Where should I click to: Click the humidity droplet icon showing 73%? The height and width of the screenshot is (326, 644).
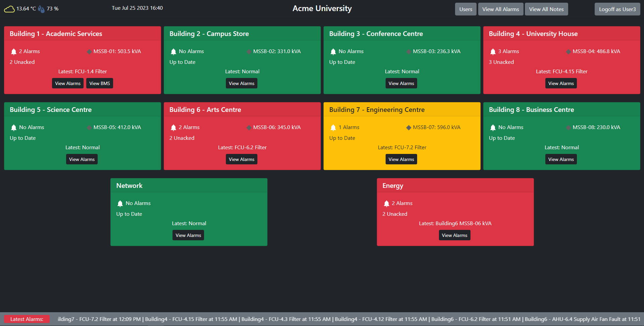[x=41, y=9]
